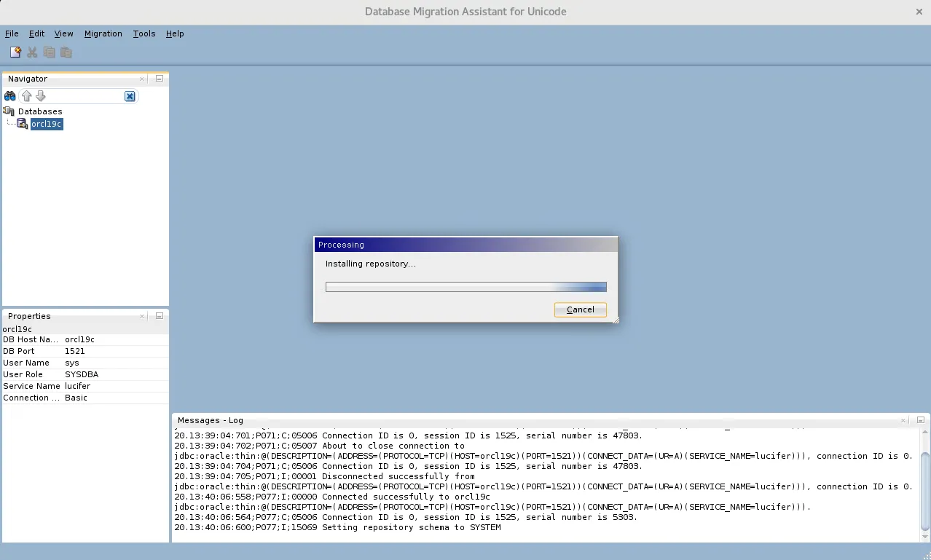The width and height of the screenshot is (931, 560).
Task: Select the Cut icon on toolbar
Action: [31, 52]
